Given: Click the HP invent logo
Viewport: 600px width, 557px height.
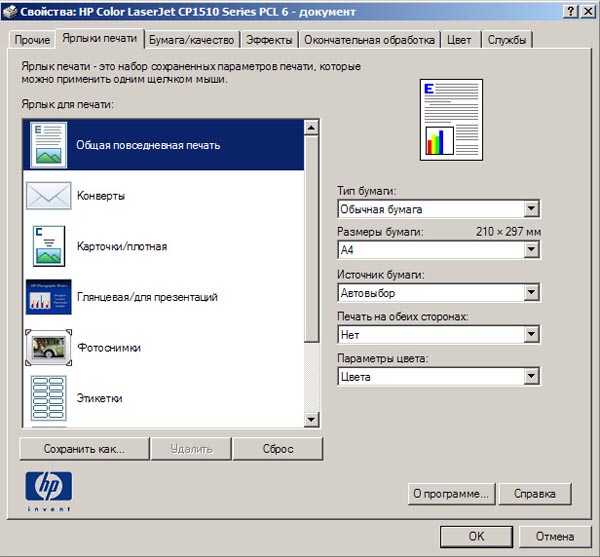Looking at the screenshot, I should tap(49, 491).
